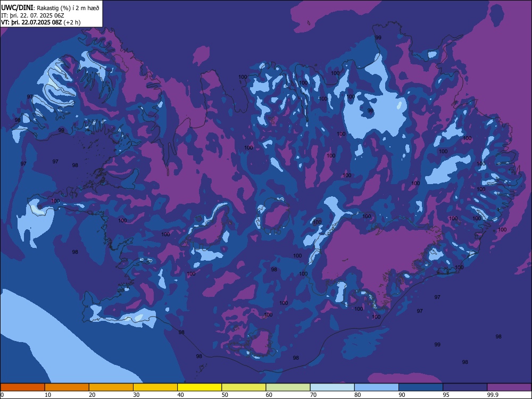Click the legend tick label '70'
Screen dimensions: 532x399
coord(313,395)
